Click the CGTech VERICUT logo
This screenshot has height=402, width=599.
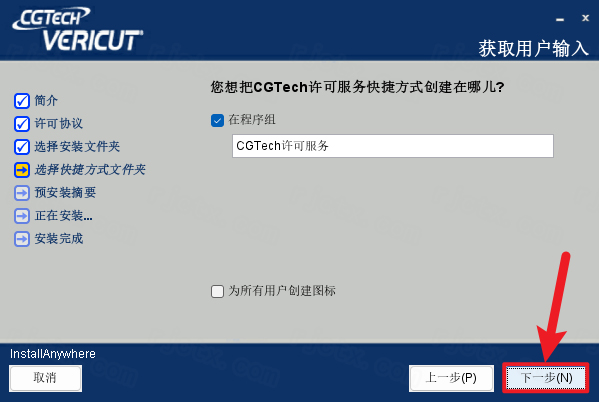pos(78,29)
